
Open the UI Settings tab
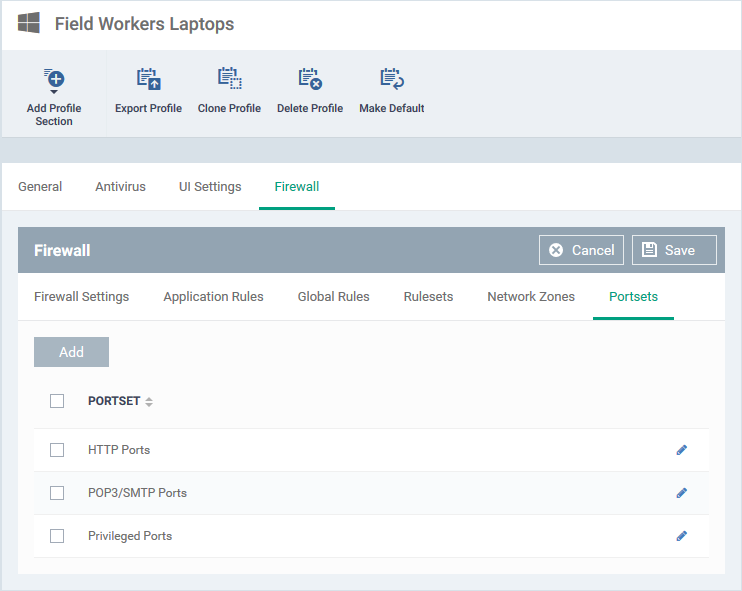click(210, 186)
